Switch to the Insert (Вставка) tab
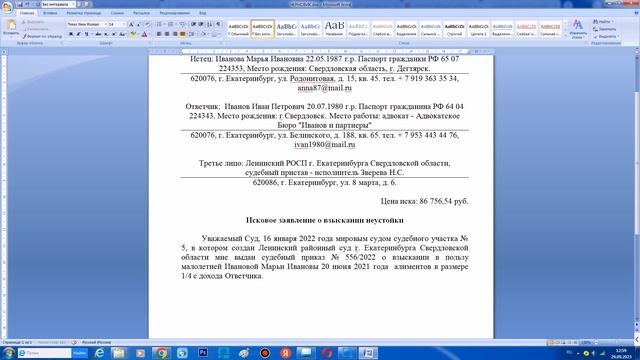Viewport: 640px width, 360px height. 50,13
